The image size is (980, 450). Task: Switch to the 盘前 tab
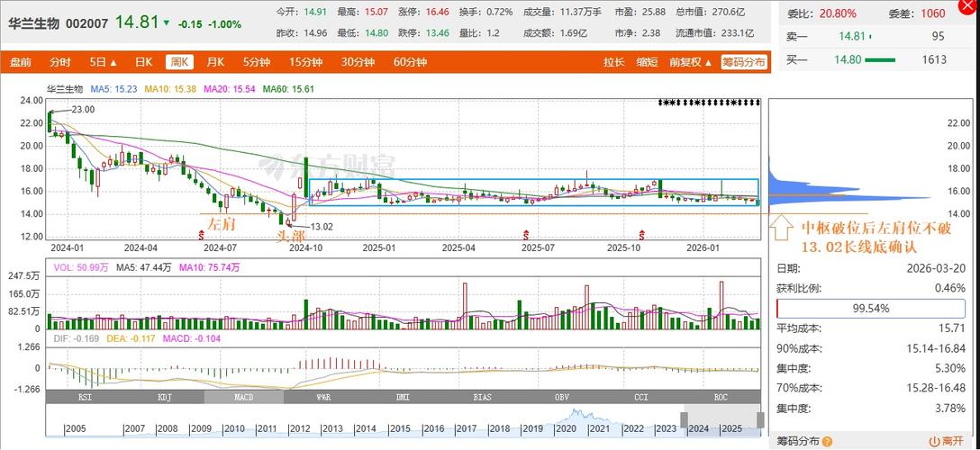[x=20, y=62]
